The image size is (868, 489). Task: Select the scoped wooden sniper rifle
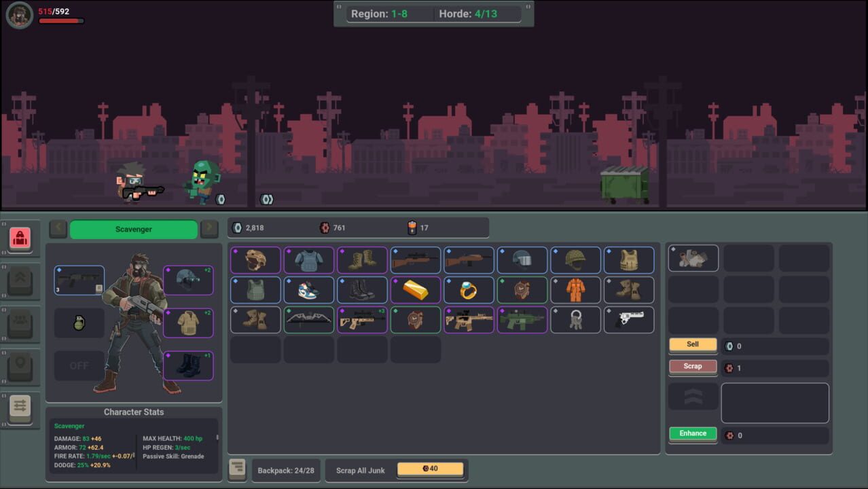[x=416, y=260]
